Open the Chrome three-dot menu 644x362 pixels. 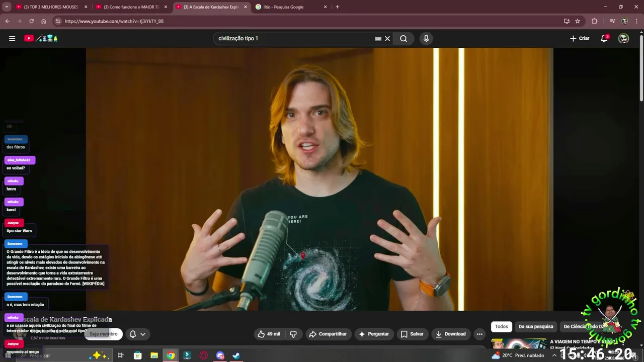coord(636,21)
